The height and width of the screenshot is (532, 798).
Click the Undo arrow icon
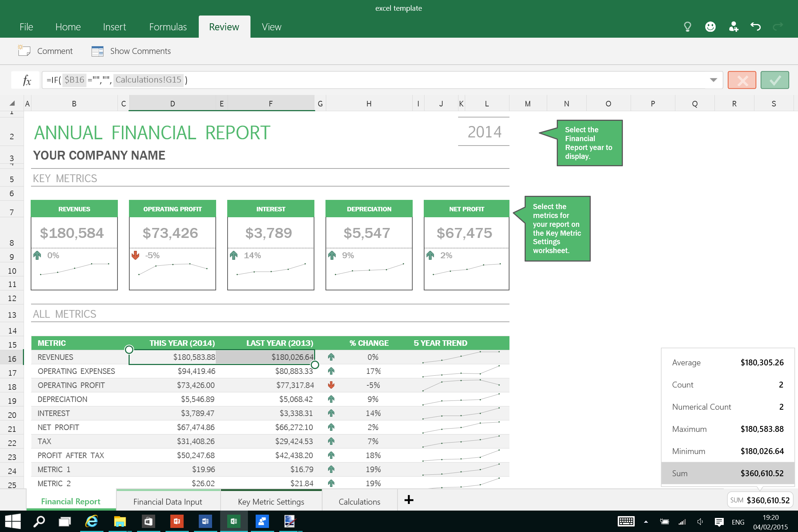756,27
